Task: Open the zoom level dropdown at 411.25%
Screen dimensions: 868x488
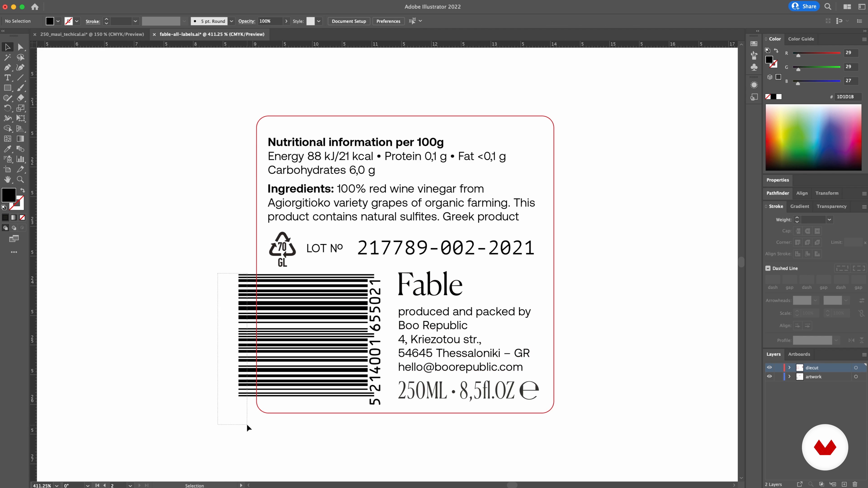Action: click(57, 485)
